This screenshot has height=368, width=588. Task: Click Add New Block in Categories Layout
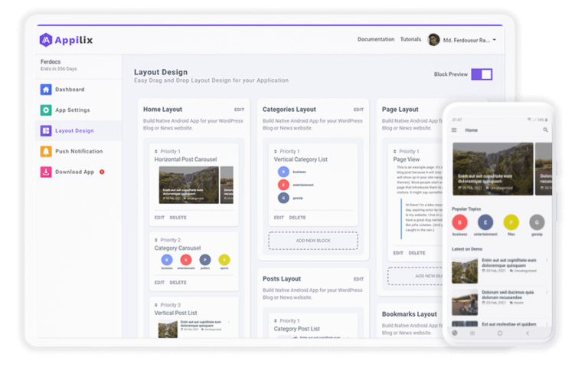click(313, 241)
